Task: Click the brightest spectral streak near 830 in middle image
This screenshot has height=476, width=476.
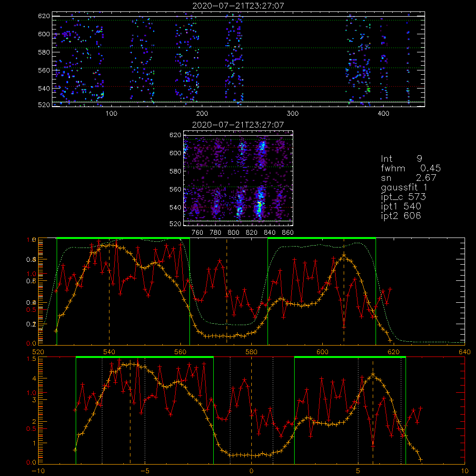Action: pos(259,206)
